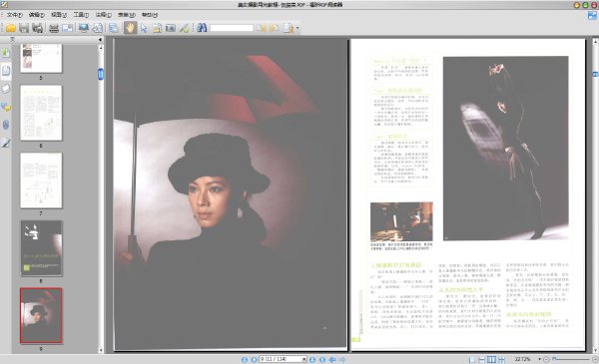Switch to single page view mode
Viewport: 599px width, 364px height.
pyautogui.click(x=472, y=359)
